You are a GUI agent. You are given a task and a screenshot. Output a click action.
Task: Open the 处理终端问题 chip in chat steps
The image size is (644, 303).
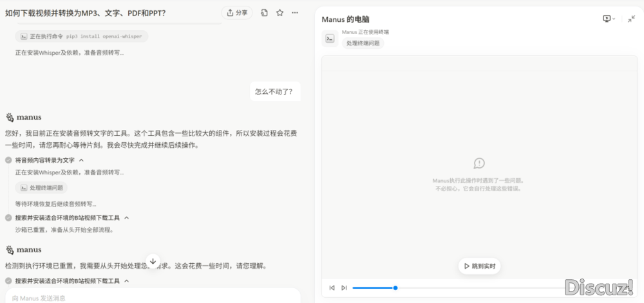[41, 188]
